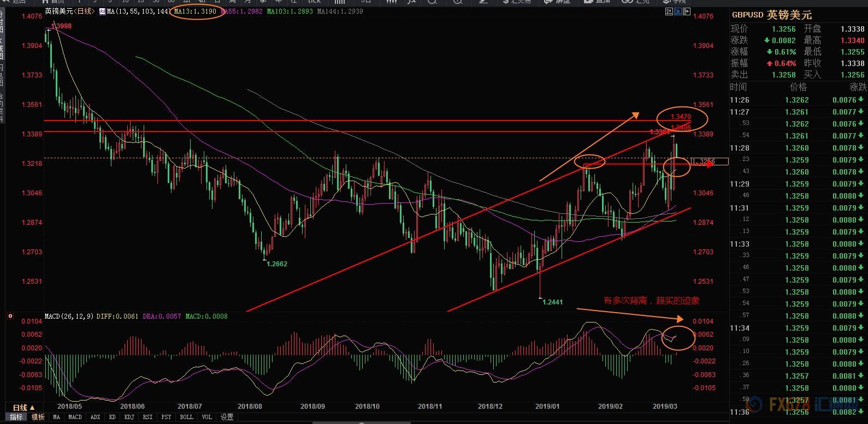Image resolution: width=868 pixels, height=424 pixels.
Task: Click the 涨幅 value 0.61%
Action: point(786,52)
